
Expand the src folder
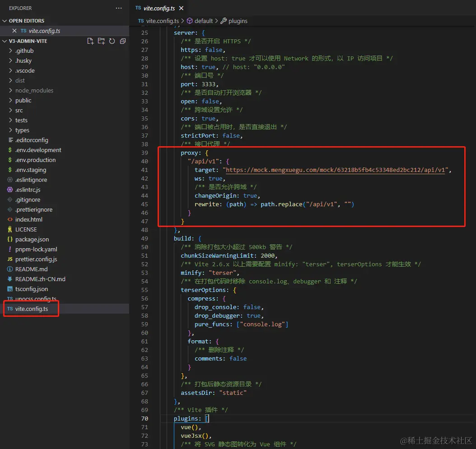point(19,110)
